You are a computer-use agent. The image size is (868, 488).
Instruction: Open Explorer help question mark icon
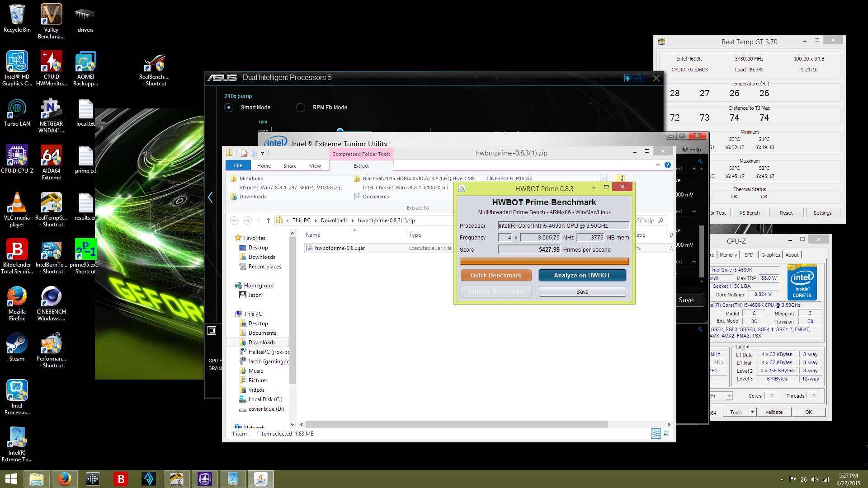[668, 165]
